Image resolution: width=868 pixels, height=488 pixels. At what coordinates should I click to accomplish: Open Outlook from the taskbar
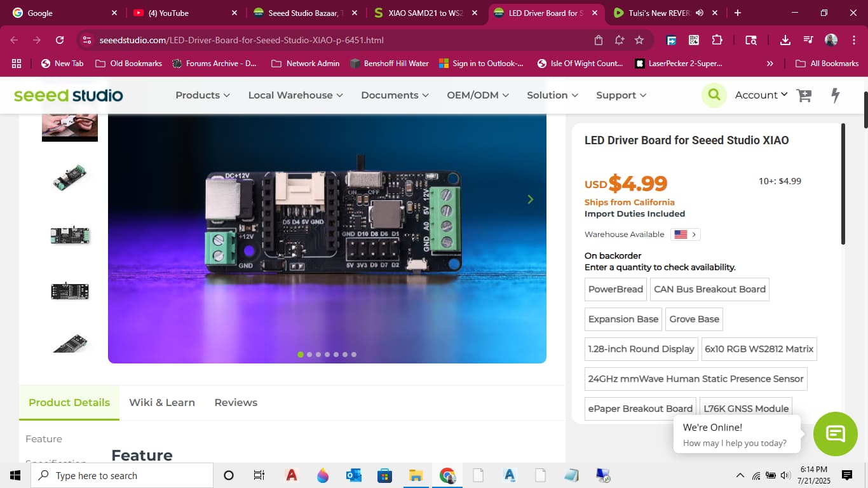[x=353, y=475]
